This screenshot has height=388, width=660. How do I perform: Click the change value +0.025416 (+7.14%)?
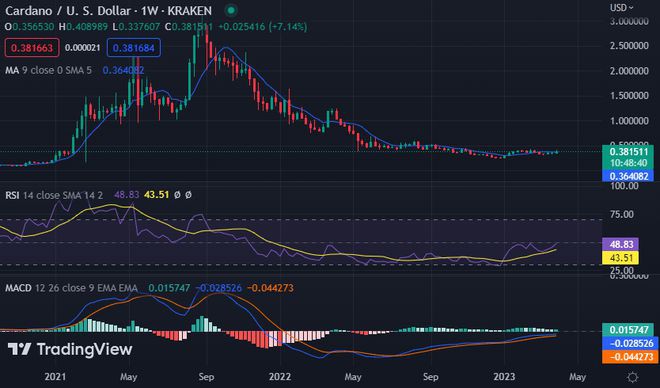(262, 27)
